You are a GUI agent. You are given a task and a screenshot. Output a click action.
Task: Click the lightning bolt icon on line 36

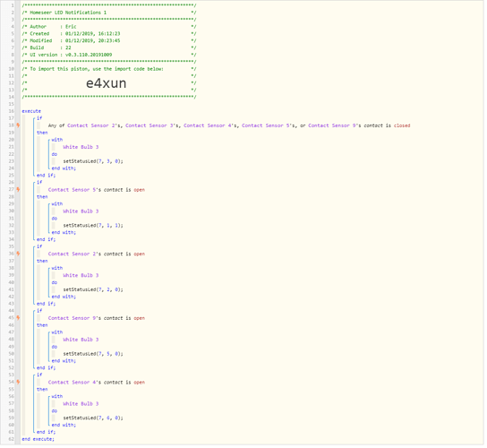(18, 254)
